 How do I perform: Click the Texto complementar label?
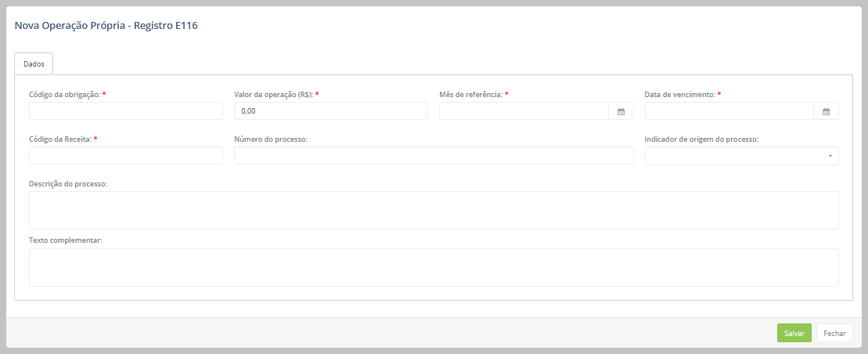coord(66,240)
